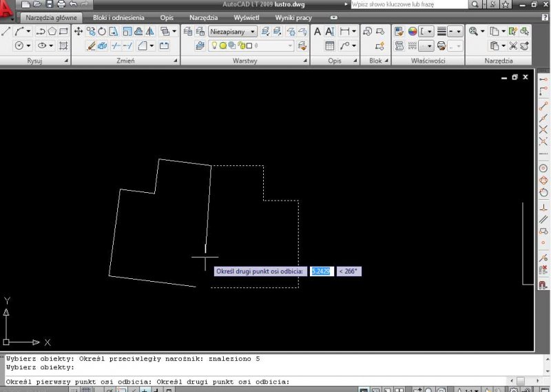551x392 pixels.
Task: Select the Polygon draw tool
Action: pos(52,32)
